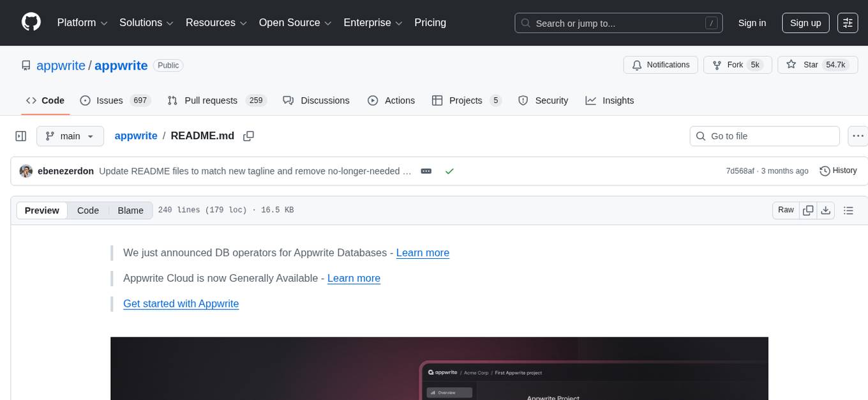
Task: View the commit History
Action: pyautogui.click(x=837, y=171)
